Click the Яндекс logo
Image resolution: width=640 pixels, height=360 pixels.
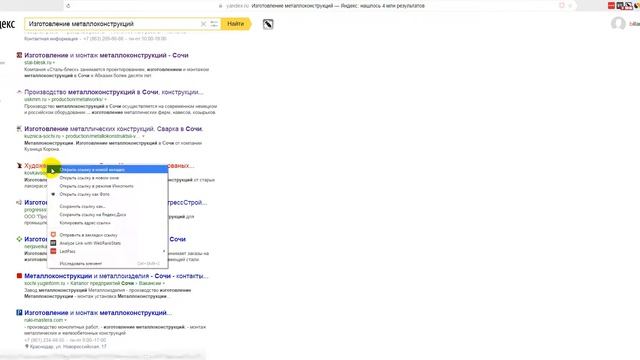[x=7, y=24]
